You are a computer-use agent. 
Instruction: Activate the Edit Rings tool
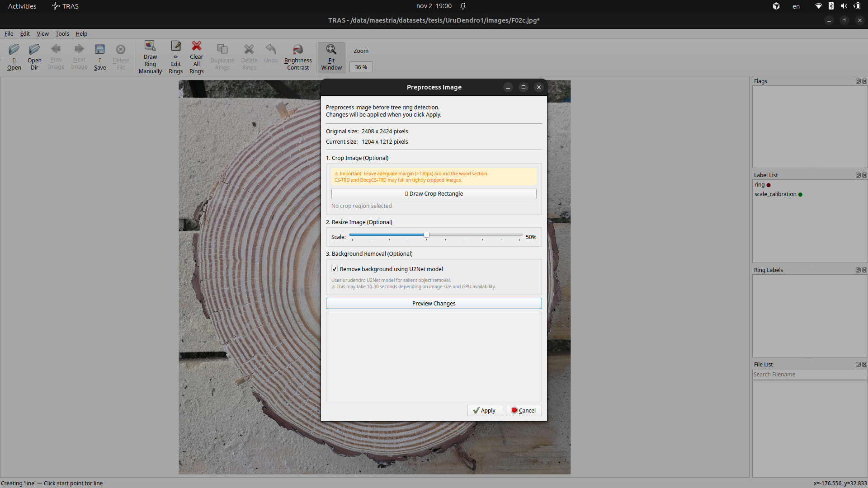(x=175, y=57)
